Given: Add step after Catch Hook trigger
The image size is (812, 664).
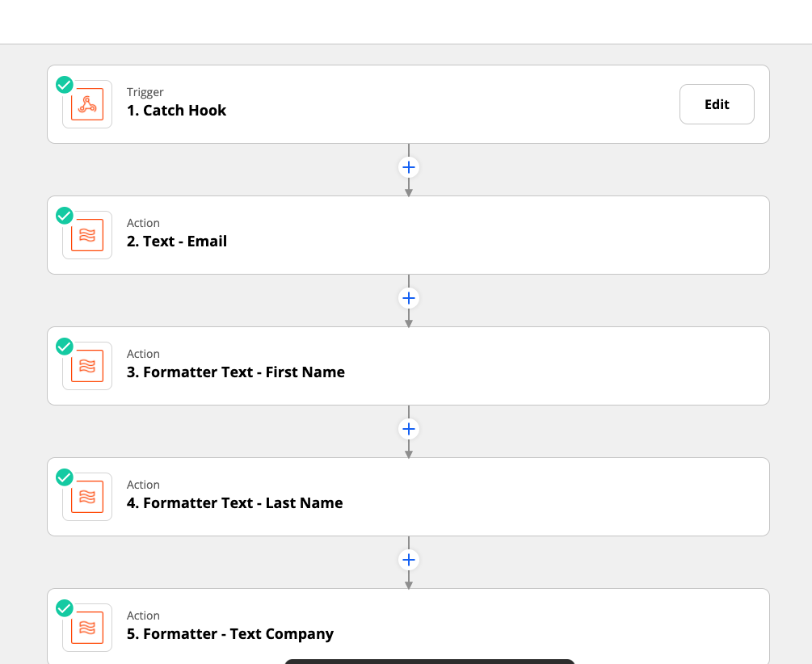Looking at the screenshot, I should [x=409, y=167].
